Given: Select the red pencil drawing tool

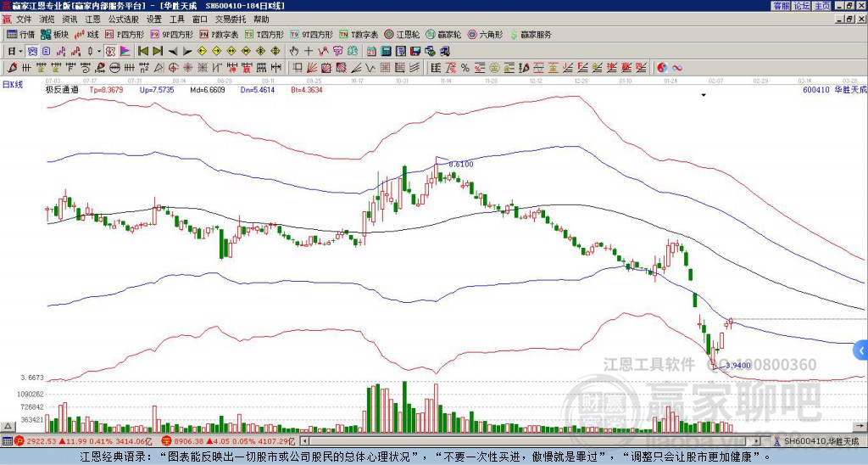Looking at the screenshot, I should click(x=12, y=68).
